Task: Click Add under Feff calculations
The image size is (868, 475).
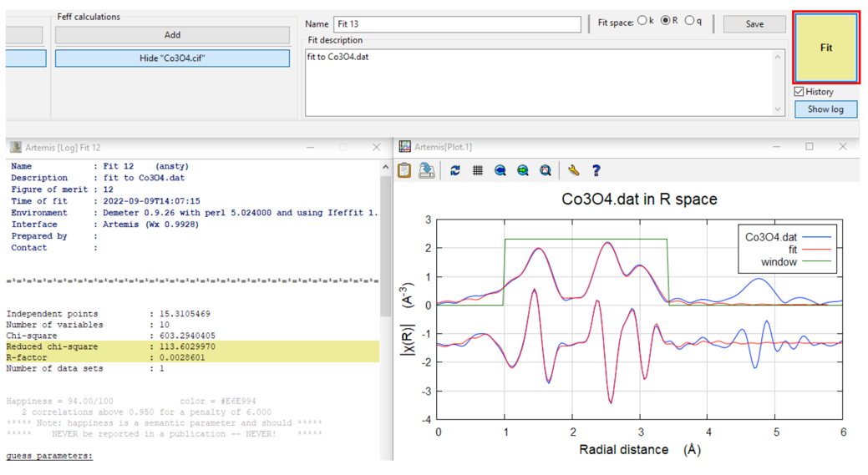Action: point(172,35)
